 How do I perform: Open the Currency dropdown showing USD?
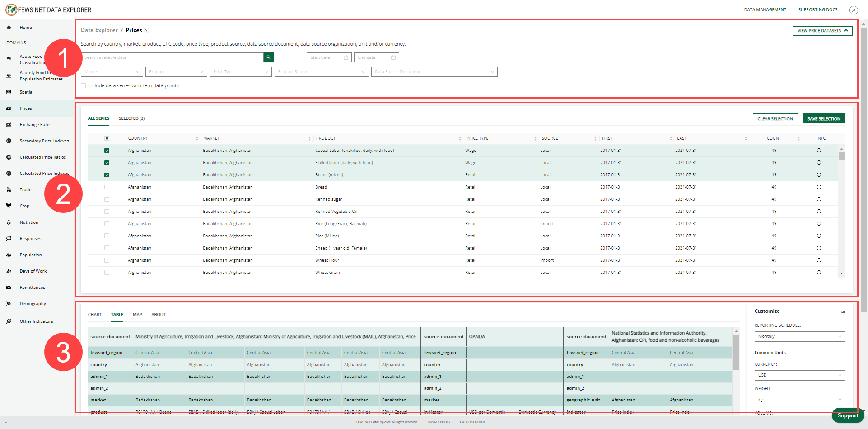[799, 375]
